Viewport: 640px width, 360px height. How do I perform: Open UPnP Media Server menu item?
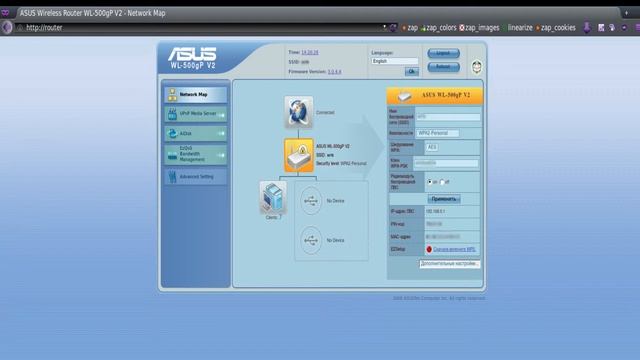[x=196, y=114]
